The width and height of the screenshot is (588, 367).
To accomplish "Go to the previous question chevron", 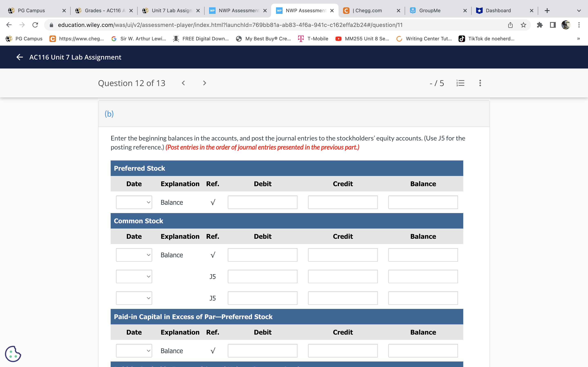I will 184,83.
